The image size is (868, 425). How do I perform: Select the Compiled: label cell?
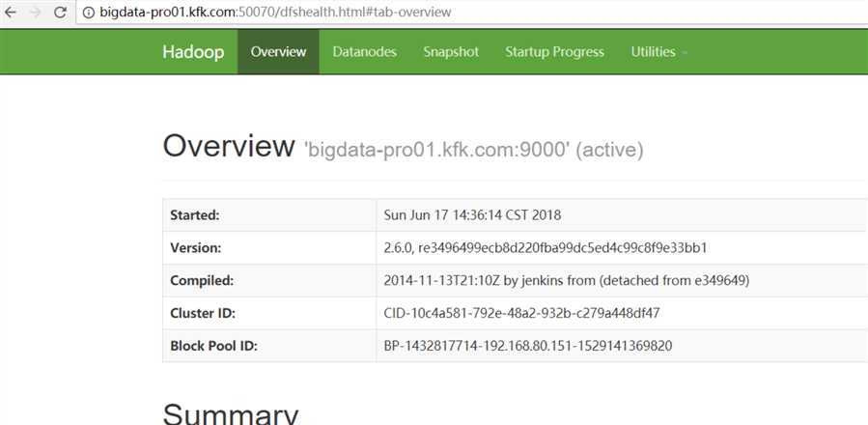point(269,280)
